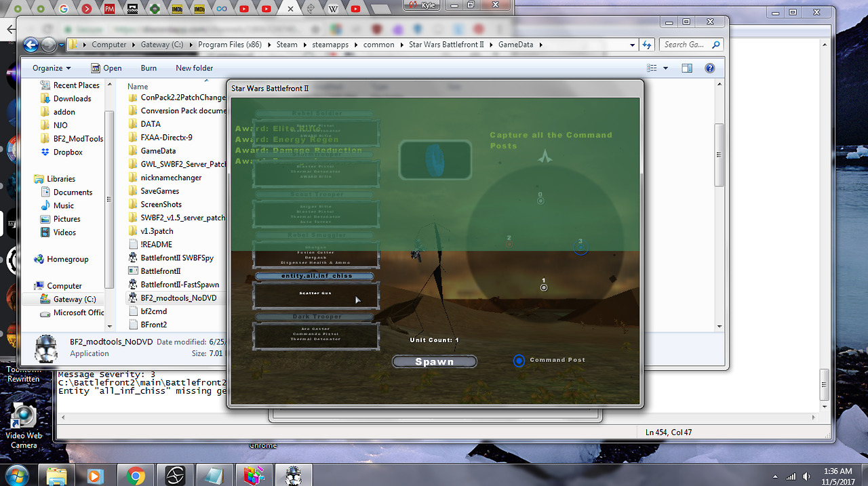Screen dimensions: 868x486
Task: Open Downloads in navigation pane
Action: pos(65,98)
